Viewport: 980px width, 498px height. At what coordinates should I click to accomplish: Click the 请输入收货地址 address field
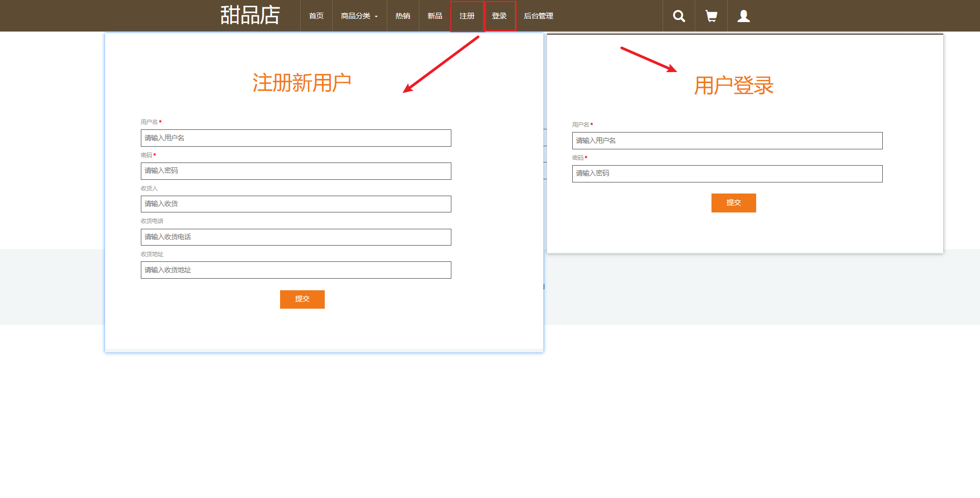pos(295,270)
